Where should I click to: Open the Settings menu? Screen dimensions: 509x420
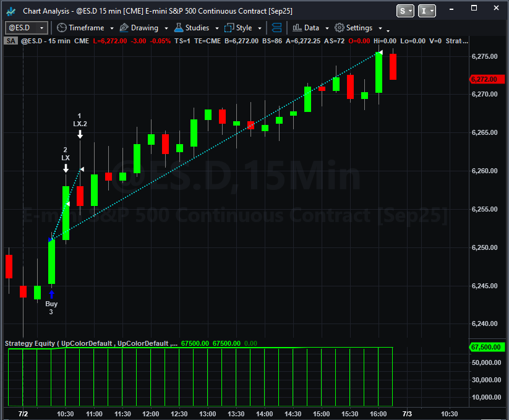[x=359, y=28]
